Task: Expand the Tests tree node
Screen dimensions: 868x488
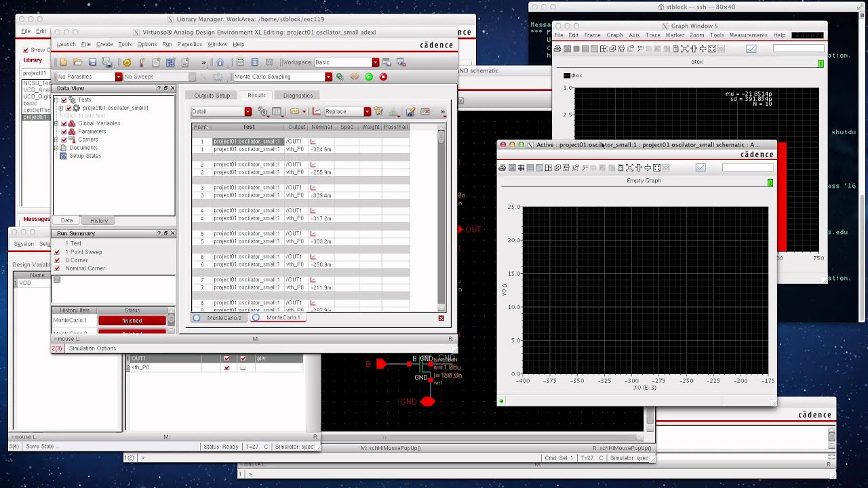Action: pos(56,100)
